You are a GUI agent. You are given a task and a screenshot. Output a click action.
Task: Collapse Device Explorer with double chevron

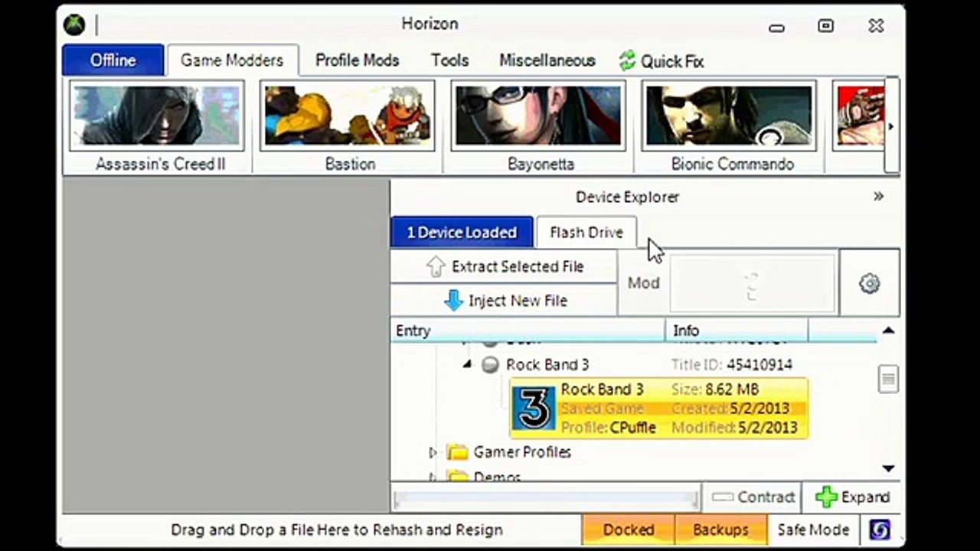coord(878,197)
